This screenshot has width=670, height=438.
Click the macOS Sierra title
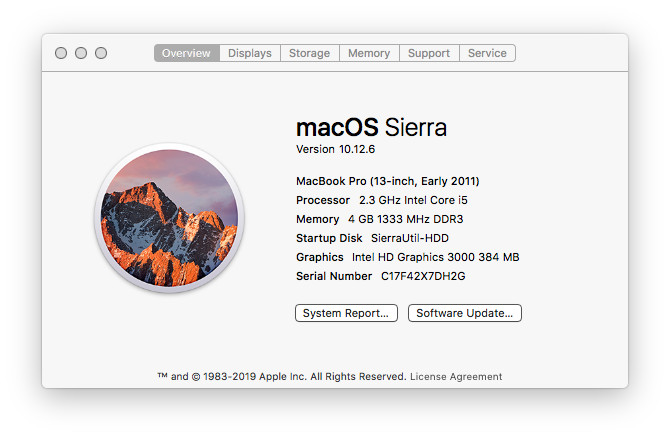pyautogui.click(x=371, y=127)
